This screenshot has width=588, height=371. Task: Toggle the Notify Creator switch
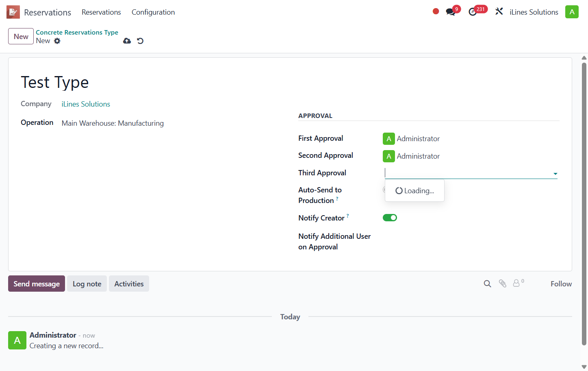(390, 218)
